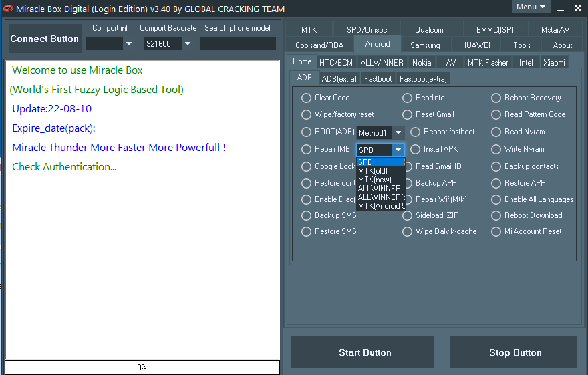Switch to the Qualcomm tab
588x375 pixels.
coord(432,29)
